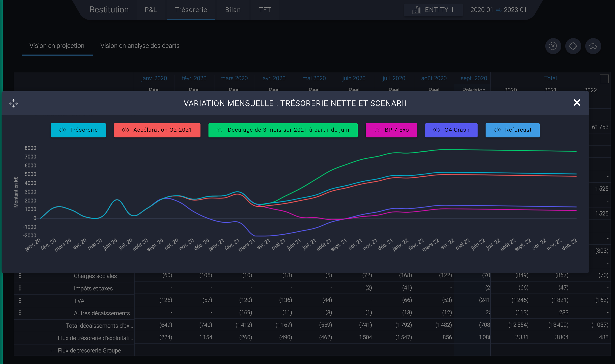Screen dimensions: 615x364
Task: Expand Flux de trésorerie Groupe row
Action: pos(52,350)
